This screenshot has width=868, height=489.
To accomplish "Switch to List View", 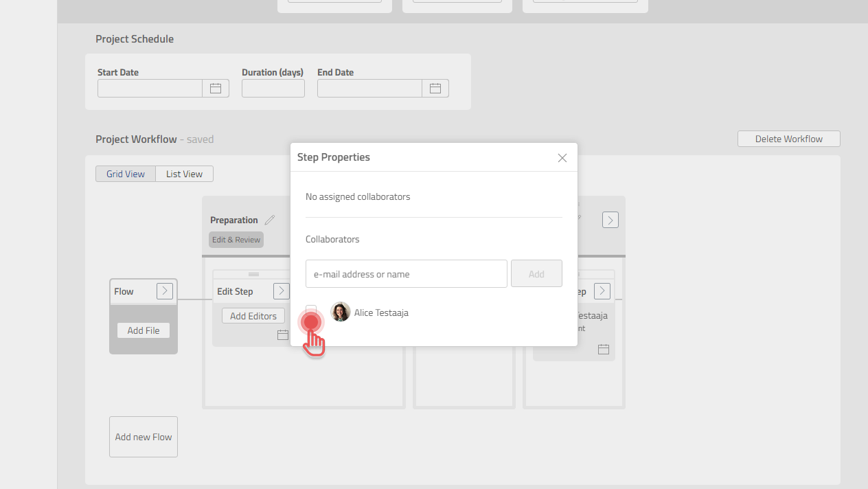I will point(184,173).
